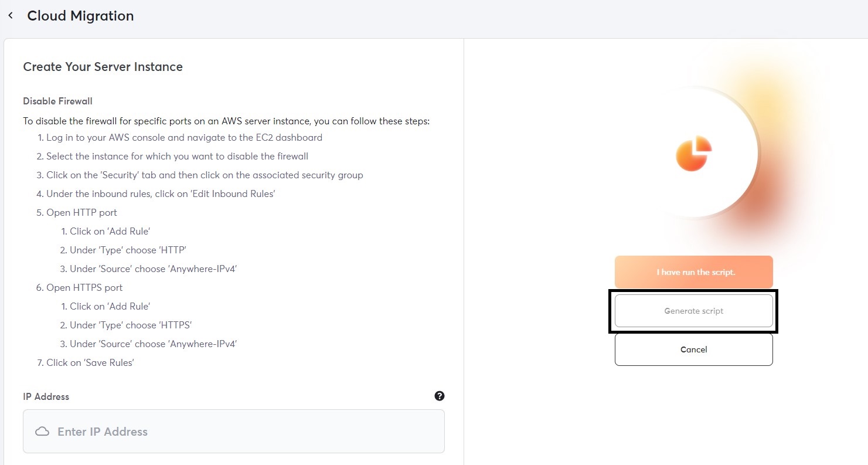The width and height of the screenshot is (868, 465).
Task: Click the 'To disable the firewall' intro sentence
Action: pos(226,121)
